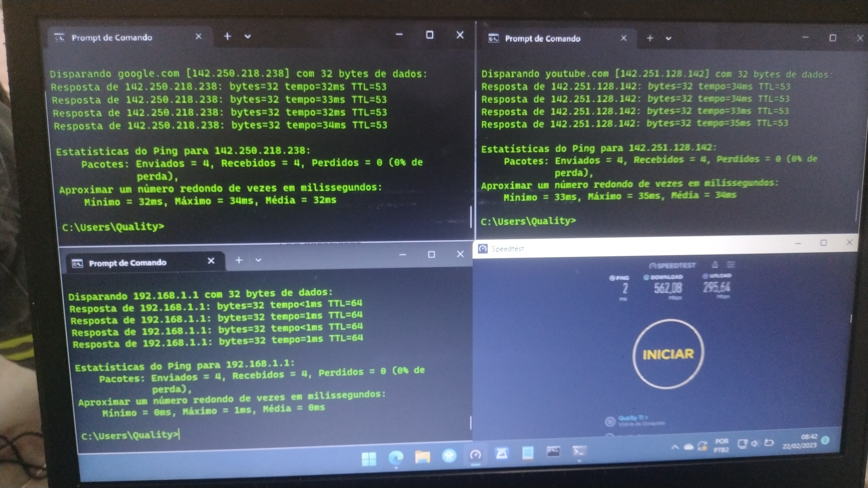The image size is (868, 488).
Task: Open the clock showing 08:42 22/02/2023
Action: 800,441
